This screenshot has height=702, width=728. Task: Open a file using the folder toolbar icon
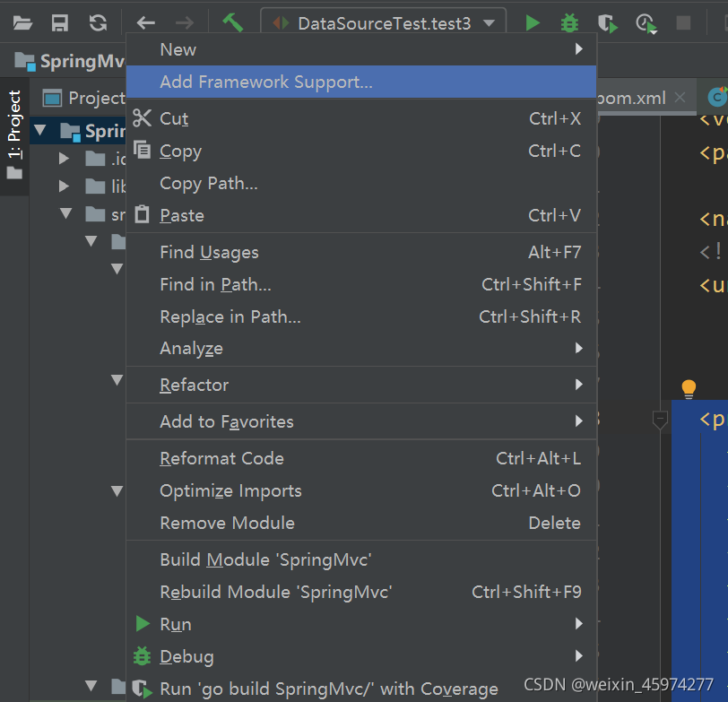22,22
